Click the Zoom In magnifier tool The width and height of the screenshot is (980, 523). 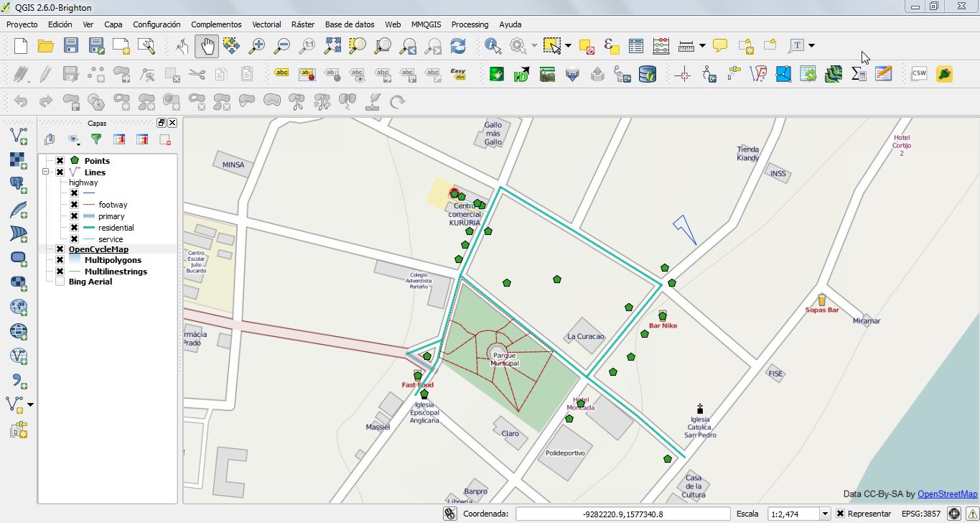pos(256,46)
